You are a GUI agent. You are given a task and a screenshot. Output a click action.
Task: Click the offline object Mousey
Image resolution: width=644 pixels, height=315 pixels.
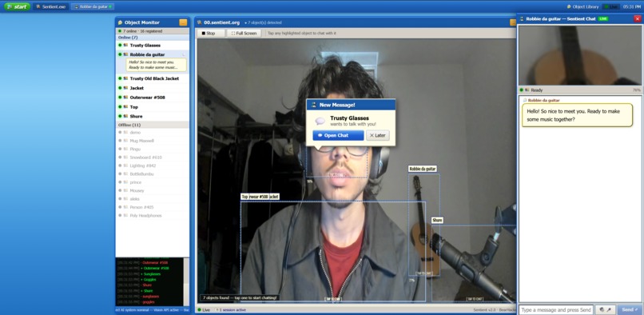153,190
